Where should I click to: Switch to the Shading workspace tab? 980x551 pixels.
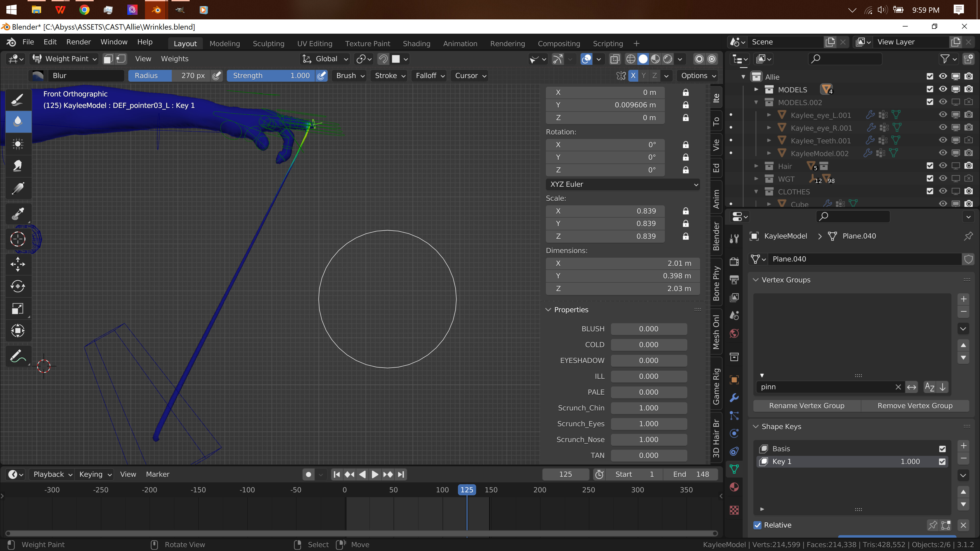(416, 44)
